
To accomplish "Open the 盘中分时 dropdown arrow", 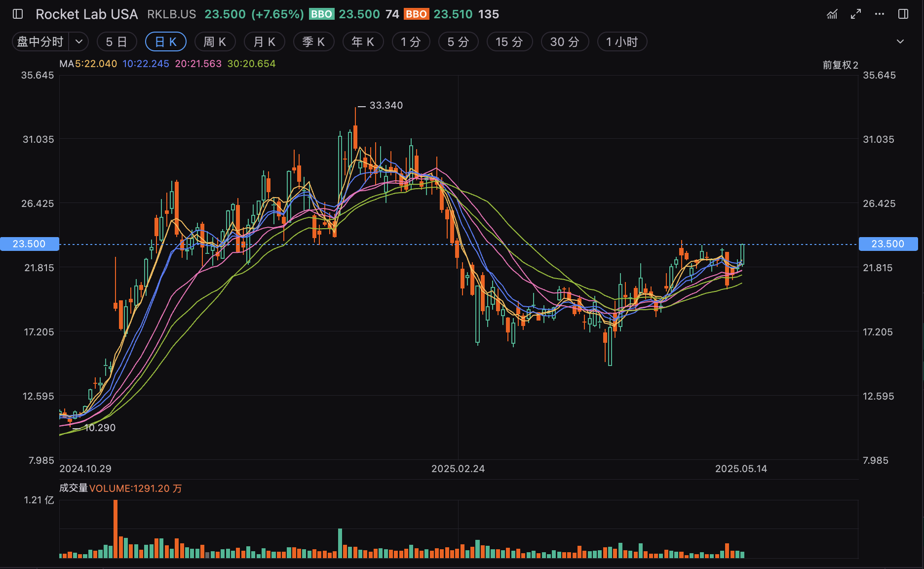I will 79,42.
